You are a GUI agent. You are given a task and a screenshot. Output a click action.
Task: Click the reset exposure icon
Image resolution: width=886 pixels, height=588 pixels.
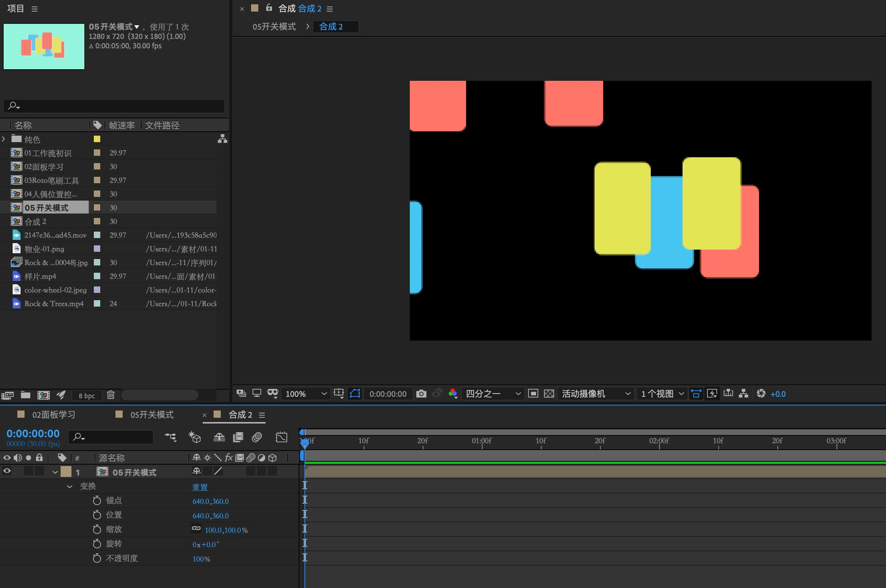point(761,394)
